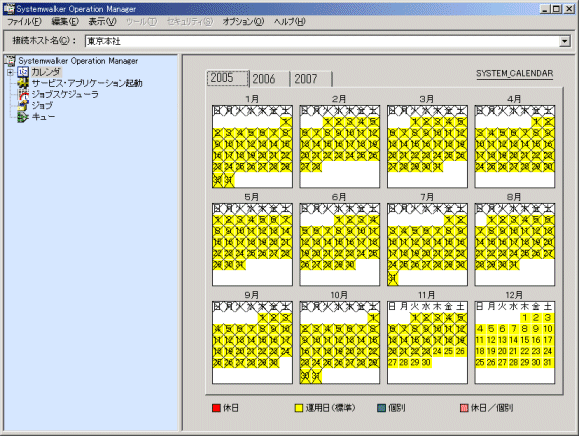
Task: Click the 10月 month calendar
Action: tap(339, 343)
